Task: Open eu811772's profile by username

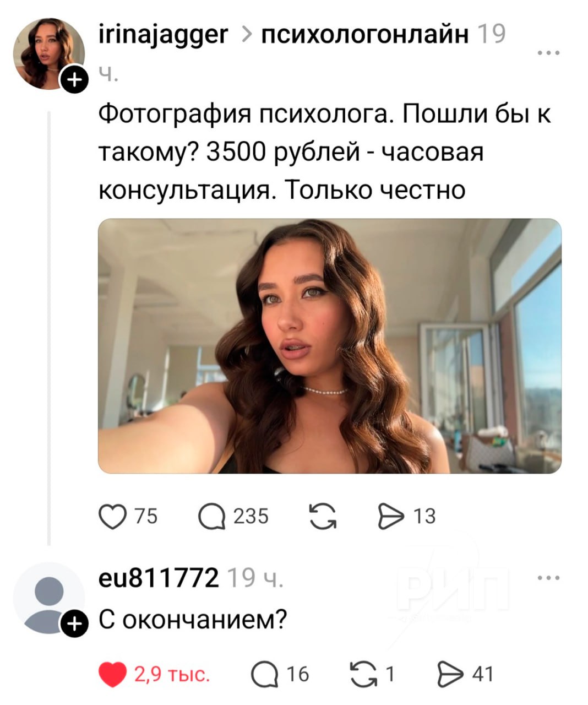Action: click(x=159, y=578)
